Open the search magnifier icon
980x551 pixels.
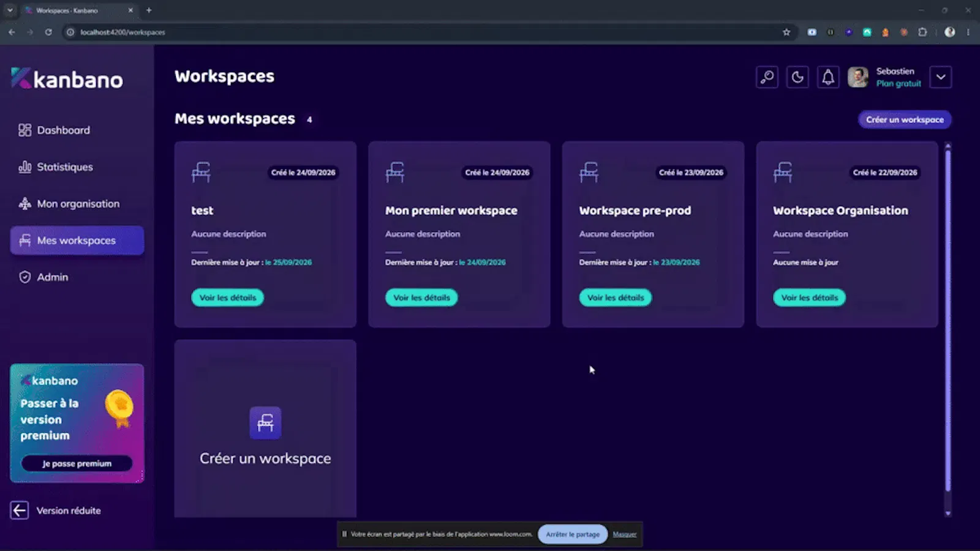tap(767, 77)
